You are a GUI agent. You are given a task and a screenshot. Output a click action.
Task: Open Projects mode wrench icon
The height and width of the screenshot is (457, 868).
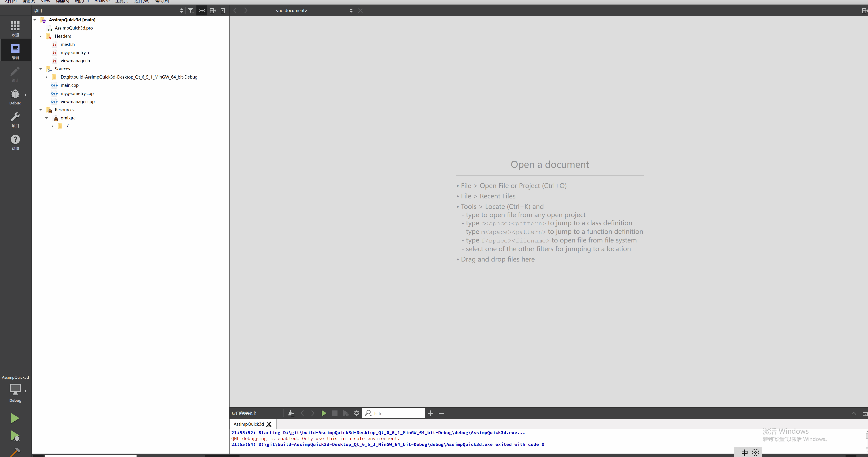click(x=15, y=120)
